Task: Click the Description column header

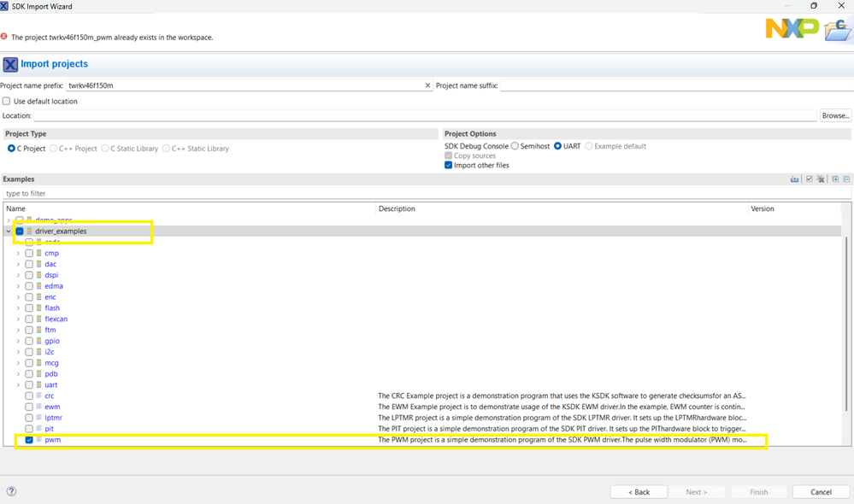Action: (x=562, y=209)
